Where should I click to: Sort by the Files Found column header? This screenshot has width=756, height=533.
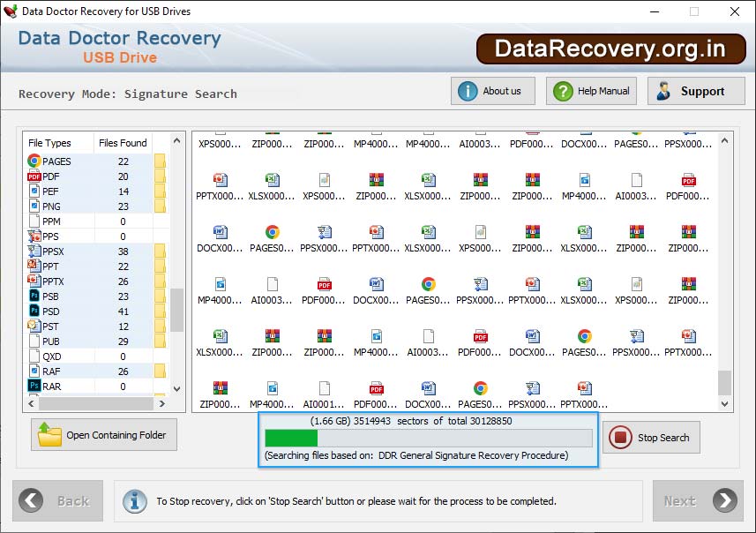[123, 143]
